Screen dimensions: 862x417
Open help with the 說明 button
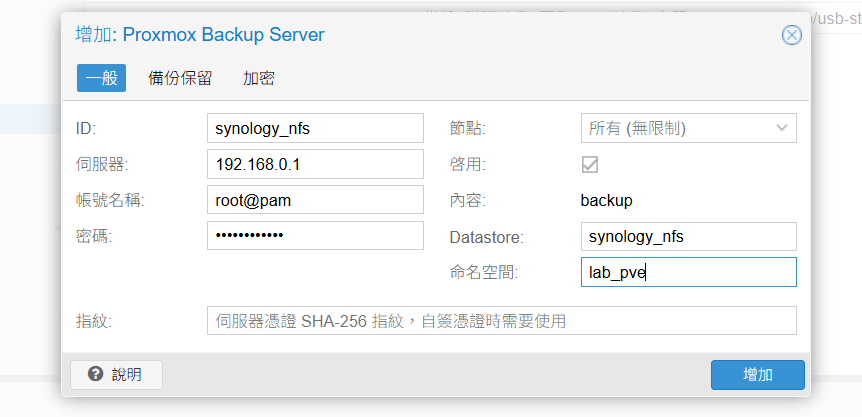(x=116, y=374)
